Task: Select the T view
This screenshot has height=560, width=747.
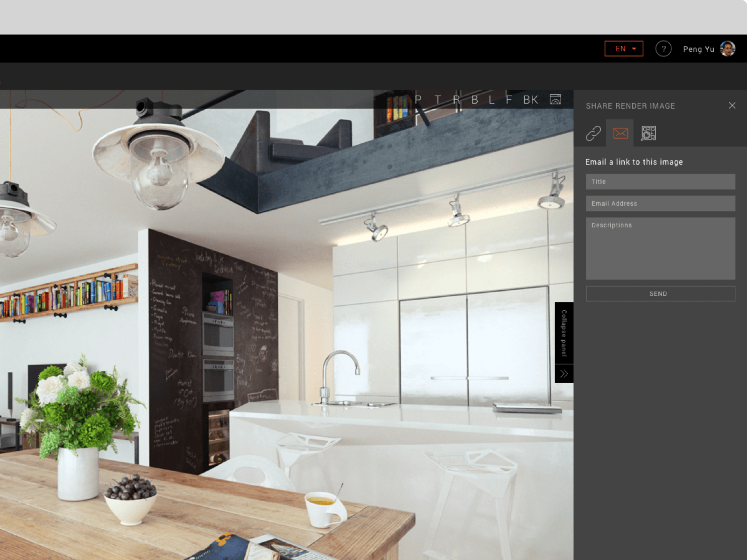Action: coord(437,99)
